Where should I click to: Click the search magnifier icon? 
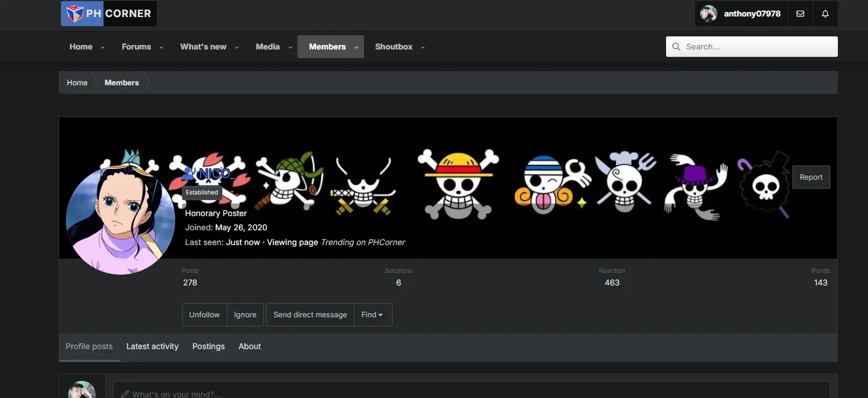coord(676,47)
